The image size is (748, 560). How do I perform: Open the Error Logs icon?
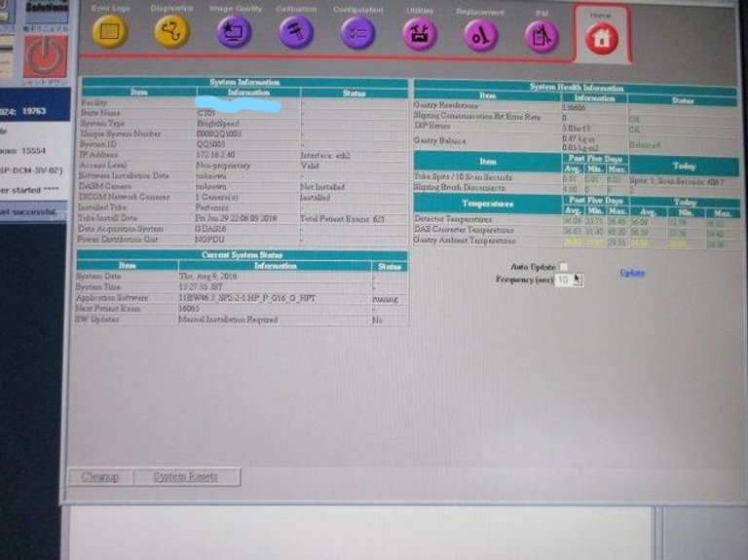(109, 33)
